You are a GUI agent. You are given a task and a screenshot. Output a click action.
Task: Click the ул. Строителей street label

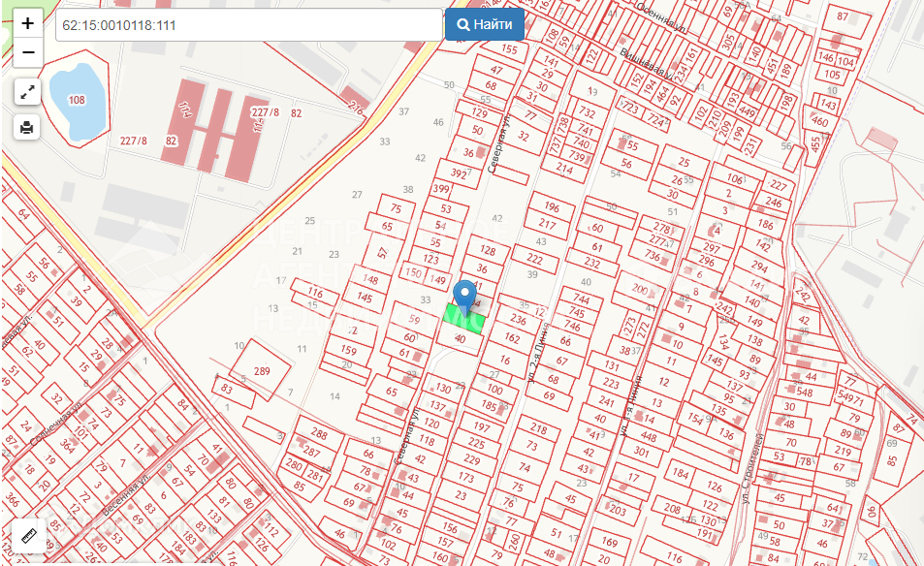click(x=752, y=468)
